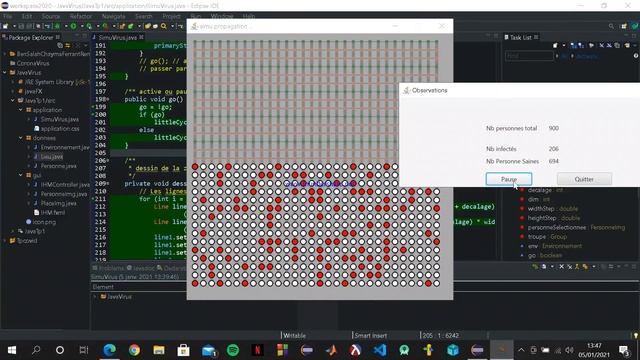
Task: Select application.css file
Action: (60, 129)
